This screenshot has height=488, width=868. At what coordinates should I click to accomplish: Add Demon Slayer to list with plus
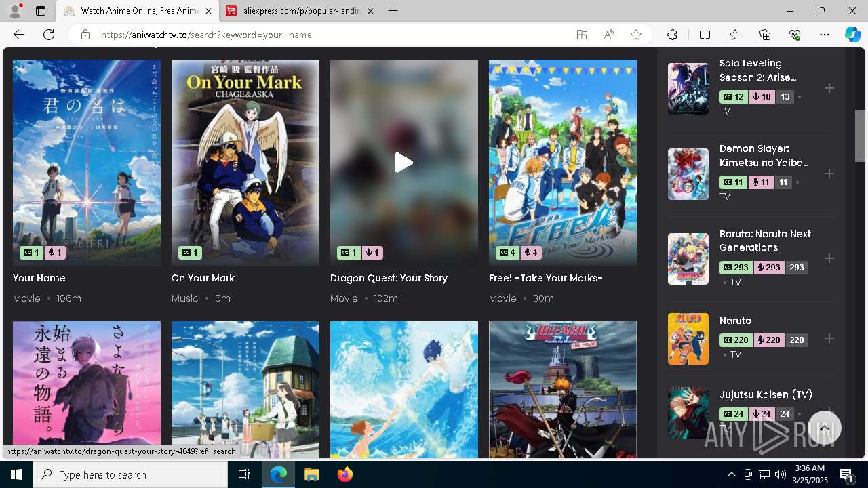pos(829,174)
